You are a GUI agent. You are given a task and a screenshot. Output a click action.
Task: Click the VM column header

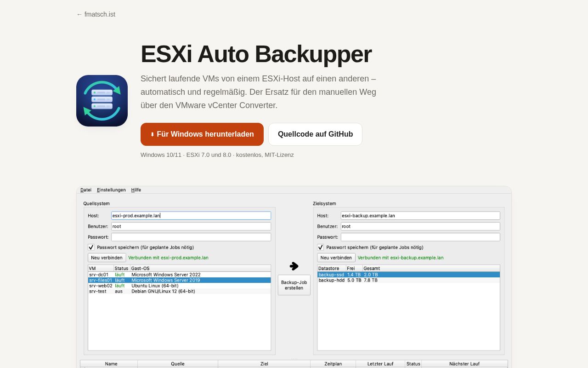pos(101,268)
